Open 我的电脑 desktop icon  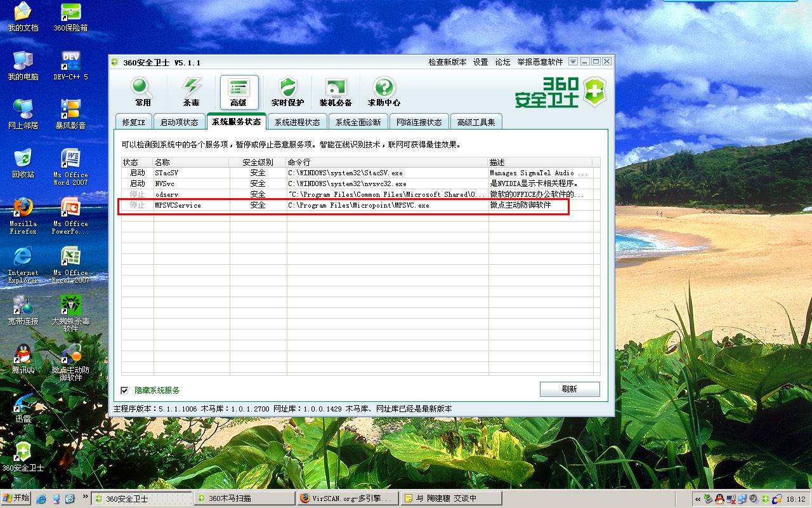coord(23,65)
